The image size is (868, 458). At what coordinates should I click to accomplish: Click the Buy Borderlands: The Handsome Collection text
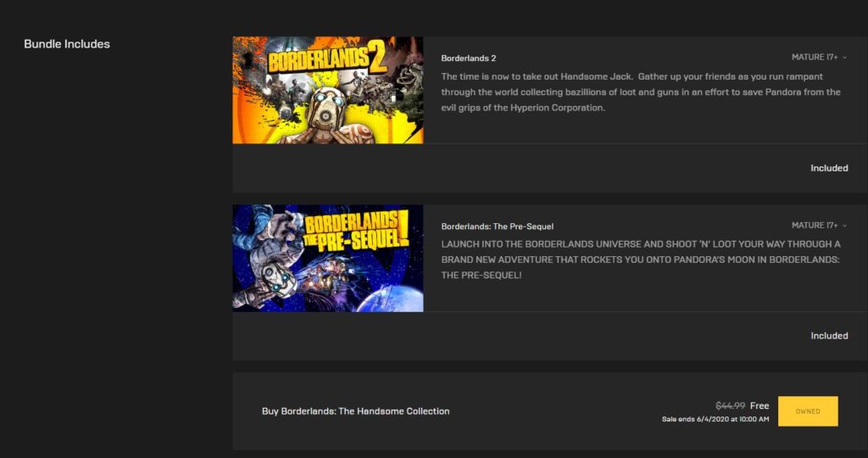(355, 411)
